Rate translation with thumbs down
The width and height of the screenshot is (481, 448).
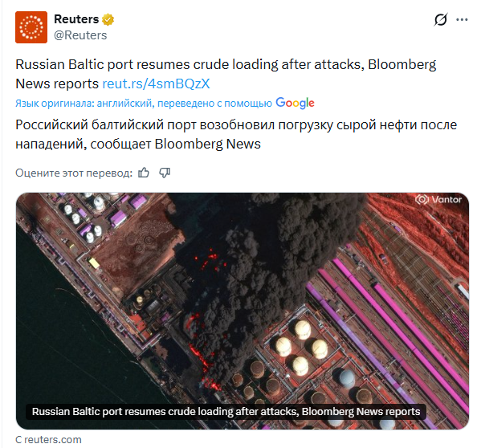pos(165,173)
